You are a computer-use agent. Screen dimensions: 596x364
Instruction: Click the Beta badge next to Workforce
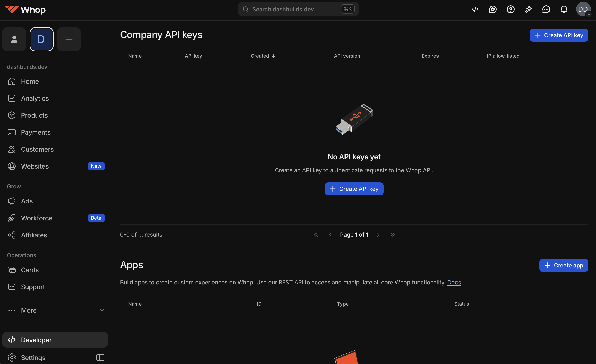pyautogui.click(x=96, y=218)
